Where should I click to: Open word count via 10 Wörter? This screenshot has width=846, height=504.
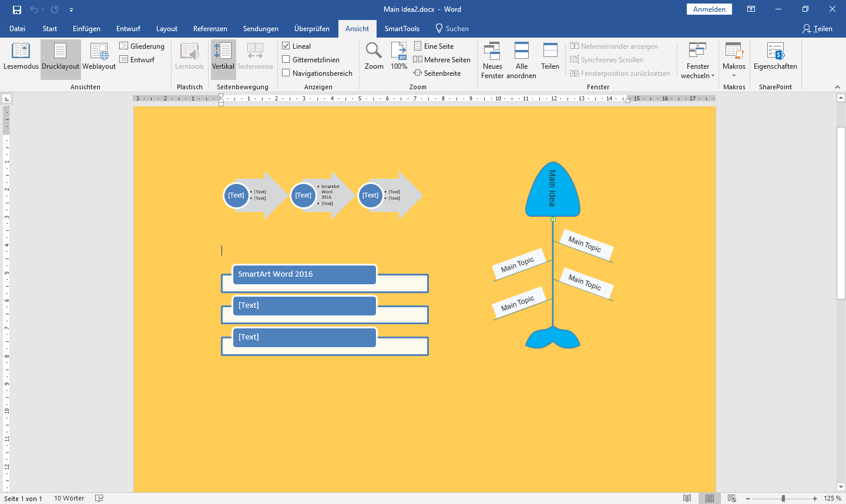[69, 499]
